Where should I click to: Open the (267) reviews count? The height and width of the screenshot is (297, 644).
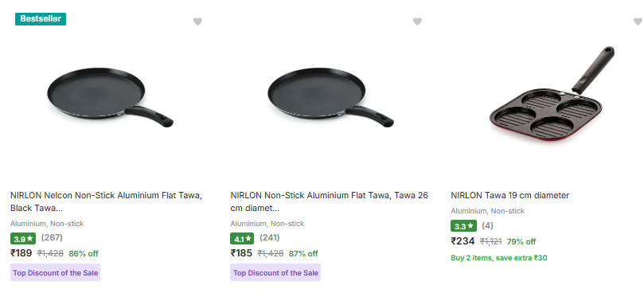[52, 237]
